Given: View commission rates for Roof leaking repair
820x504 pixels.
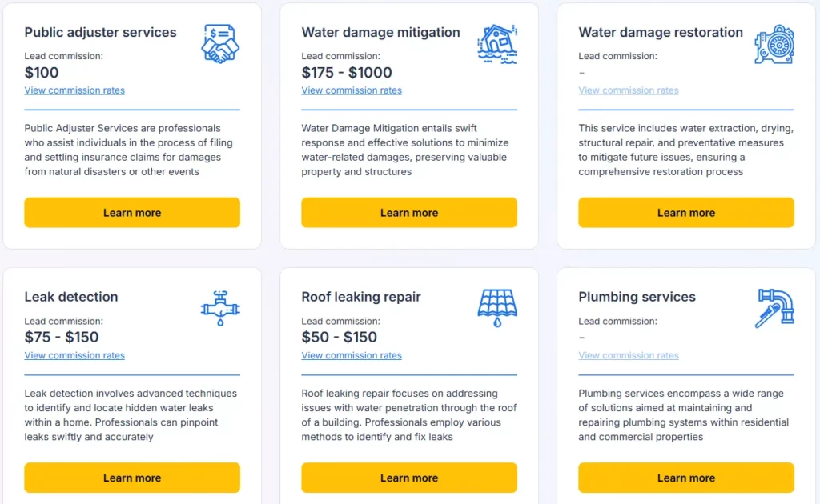Looking at the screenshot, I should [x=352, y=355].
